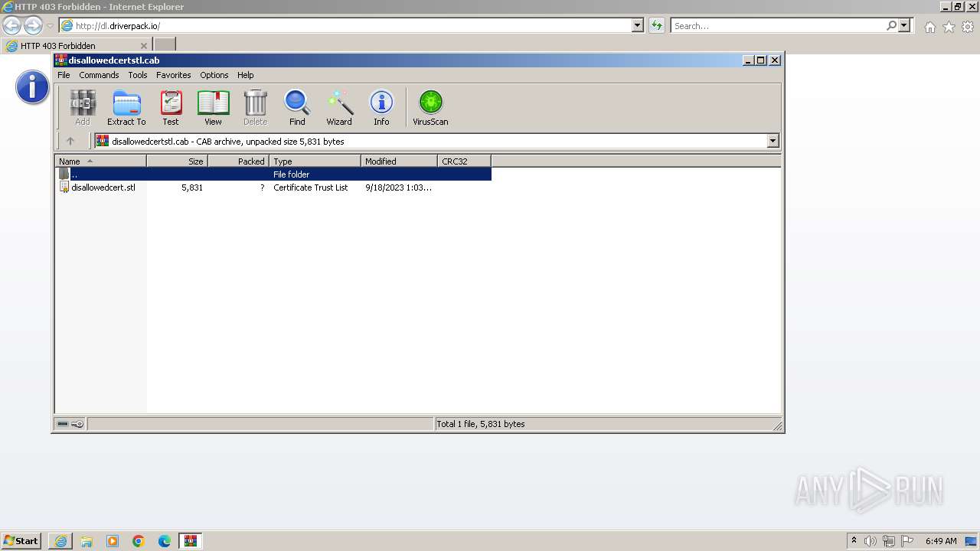Show archive Info in WinRAR toolbar
Image resolution: width=980 pixels, height=551 pixels.
[x=381, y=107]
